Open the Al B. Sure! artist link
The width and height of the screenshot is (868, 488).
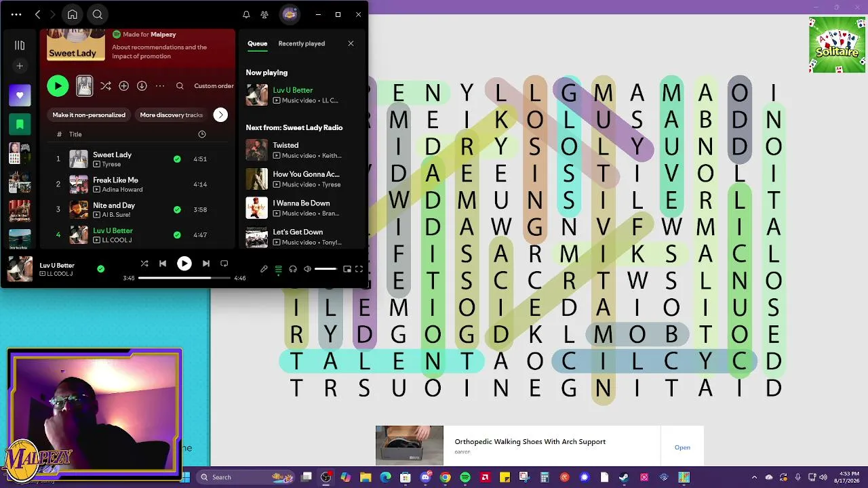[115, 215]
